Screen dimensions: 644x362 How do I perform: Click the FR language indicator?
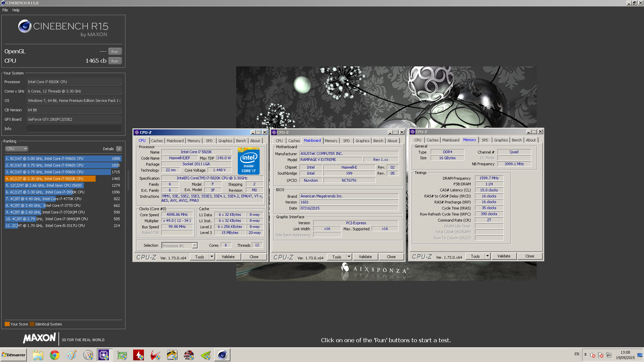(577, 354)
